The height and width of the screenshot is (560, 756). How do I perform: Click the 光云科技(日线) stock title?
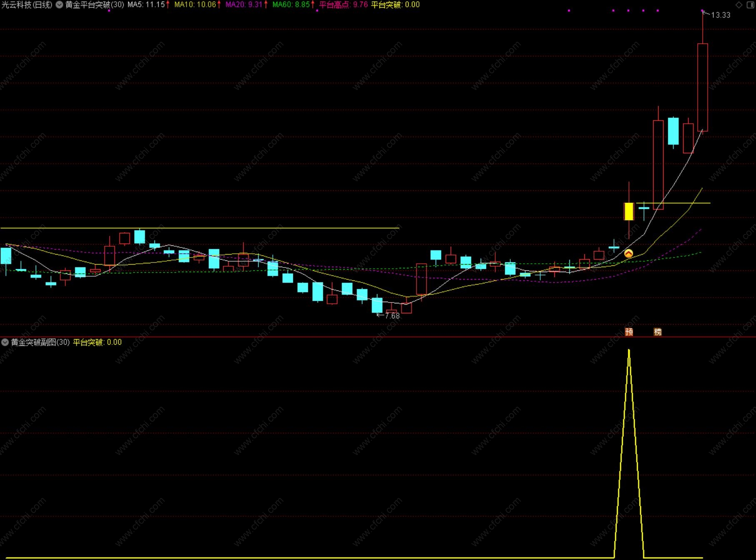coord(27,5)
